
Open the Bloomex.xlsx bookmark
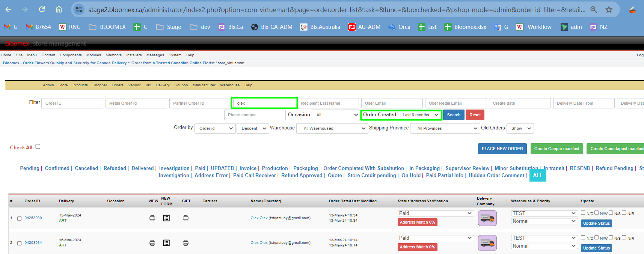[x=465, y=27]
